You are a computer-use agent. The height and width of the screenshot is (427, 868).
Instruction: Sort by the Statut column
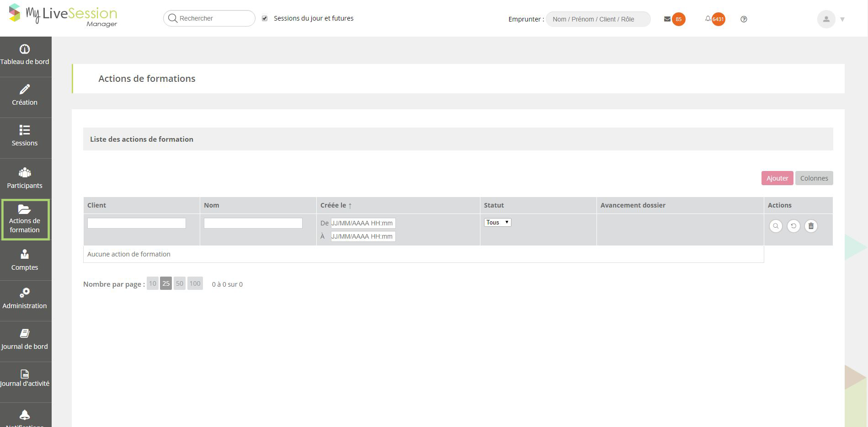tap(494, 205)
